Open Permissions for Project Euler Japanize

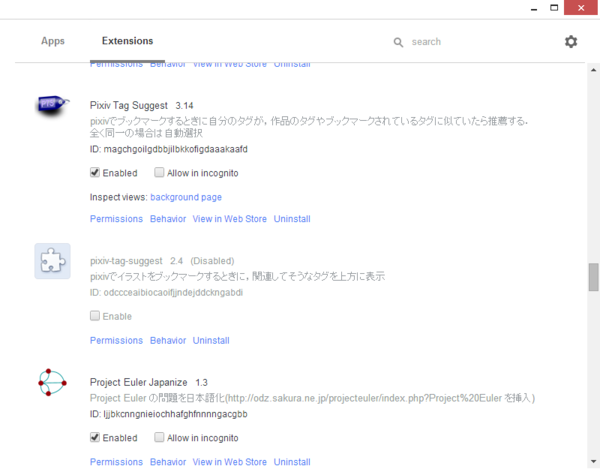[x=116, y=462]
